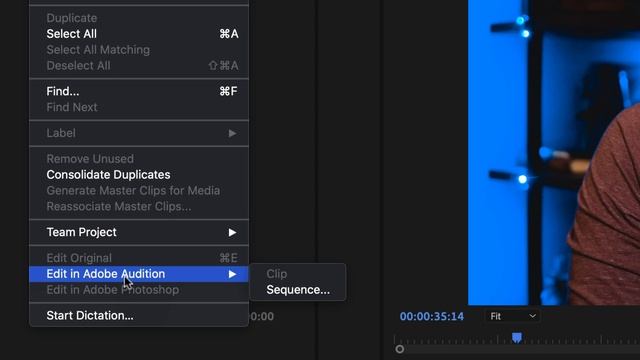
Task: Click Reassociate Master Clips... entry
Action: coord(139,207)
